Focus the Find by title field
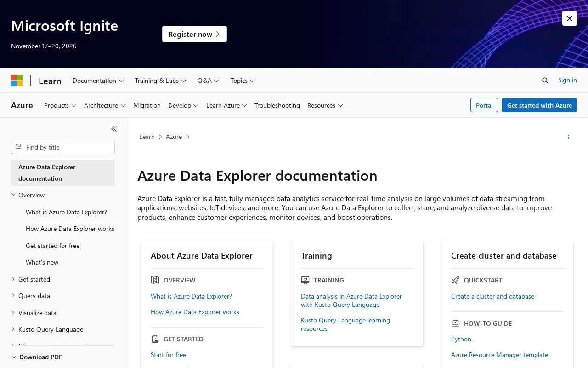Image resolution: width=588 pixels, height=368 pixels. coord(63,147)
